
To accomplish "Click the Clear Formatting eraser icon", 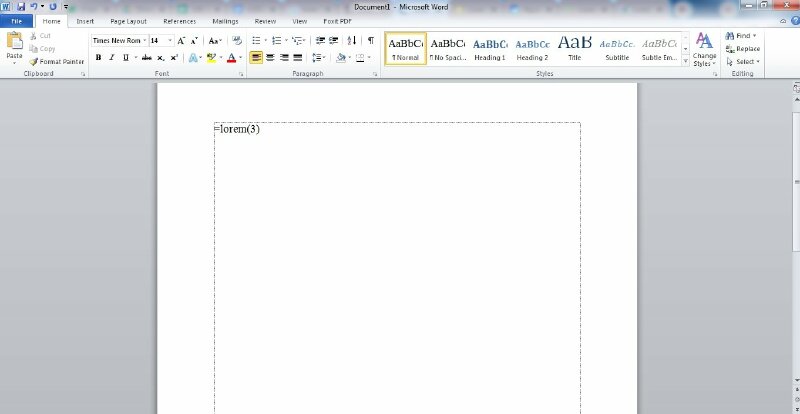I will (x=237, y=41).
